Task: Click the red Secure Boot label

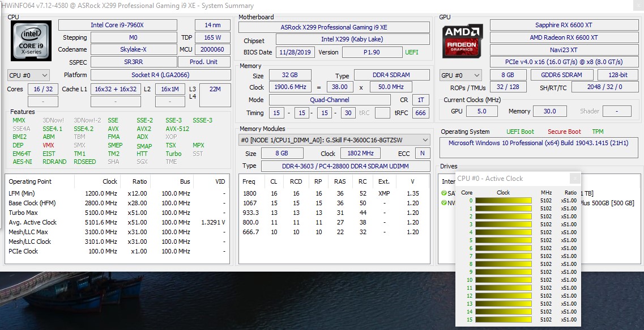Action: point(564,132)
